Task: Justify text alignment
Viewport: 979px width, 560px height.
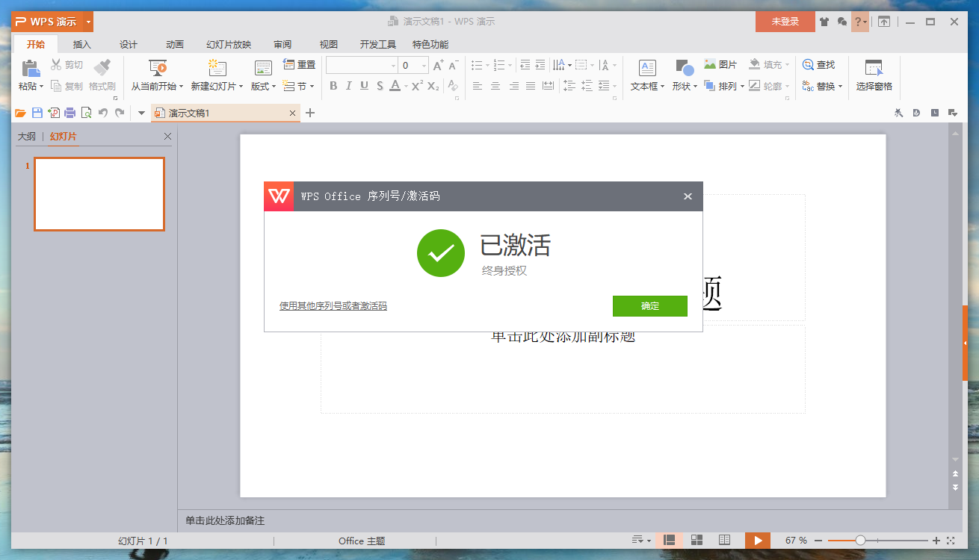Action: click(x=531, y=86)
